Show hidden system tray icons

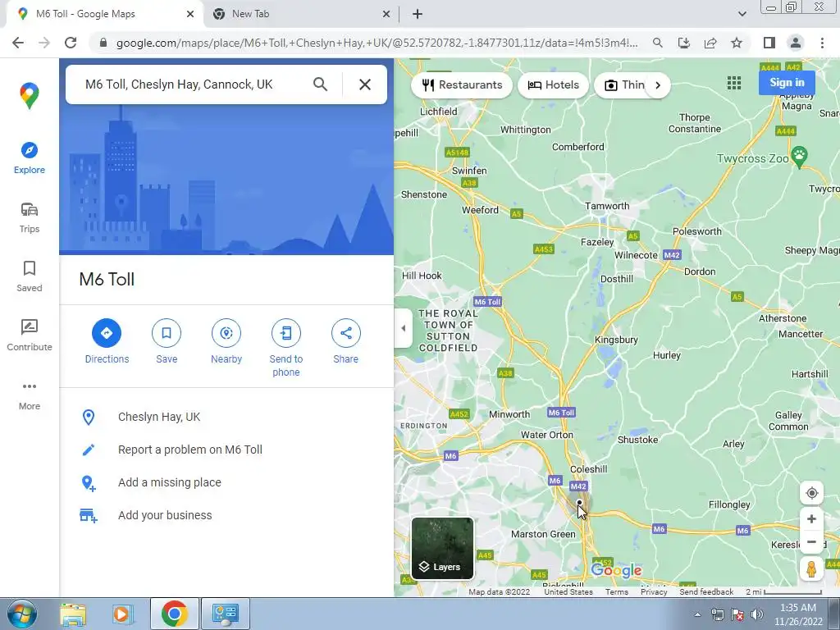tap(697, 614)
